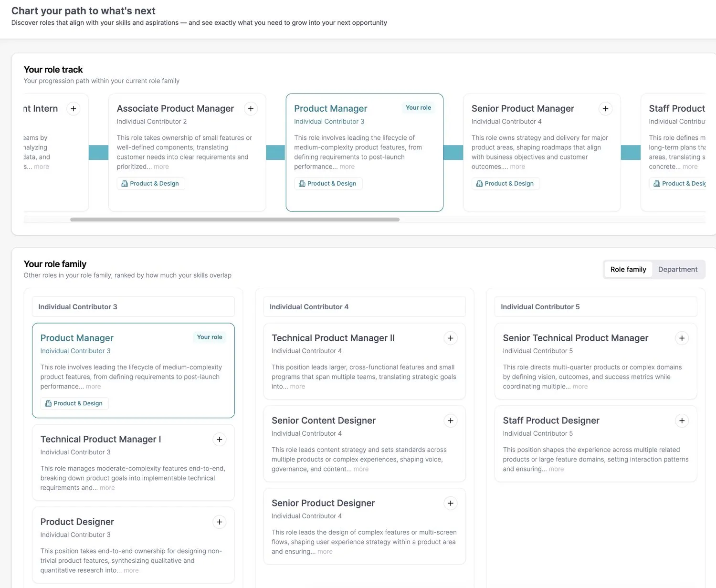Add Associate Product Manager with plus icon
Screen dimensions: 716x588
[x=251, y=109]
